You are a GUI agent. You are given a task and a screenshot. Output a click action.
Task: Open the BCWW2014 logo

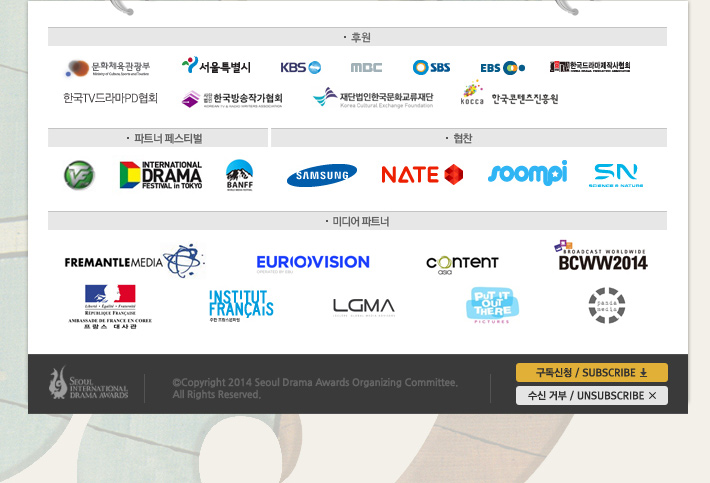(601, 256)
